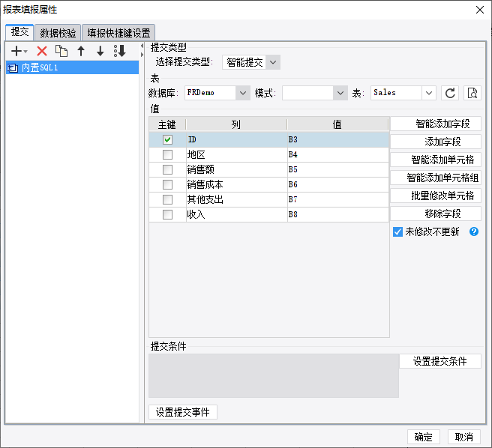Open the 模式 dropdown
The height and width of the screenshot is (448, 492).
pyautogui.click(x=340, y=93)
